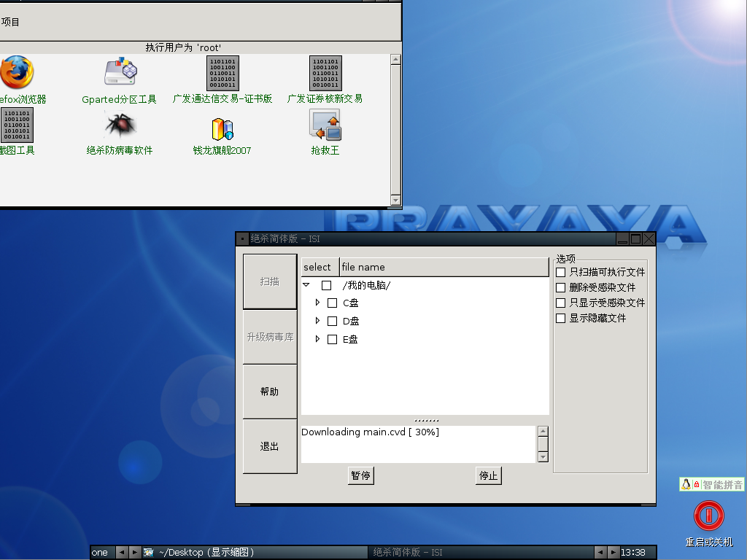This screenshot has width=747, height=560.
Task: Pause the download with 暂停
Action: [361, 475]
